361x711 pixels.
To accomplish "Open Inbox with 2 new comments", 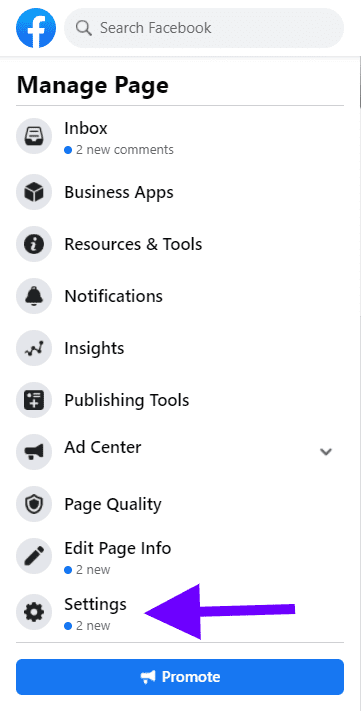I will (x=180, y=136).
